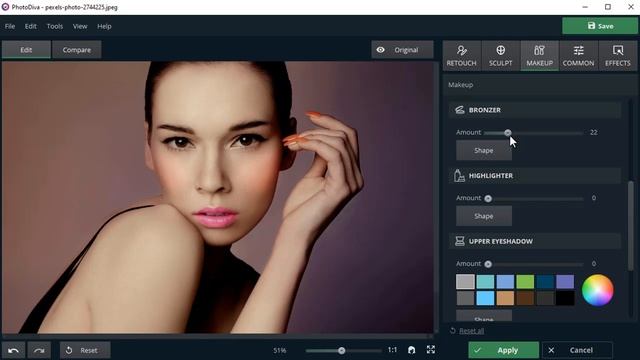
Task: Select the black eyeshadow swatch
Action: 565,298
